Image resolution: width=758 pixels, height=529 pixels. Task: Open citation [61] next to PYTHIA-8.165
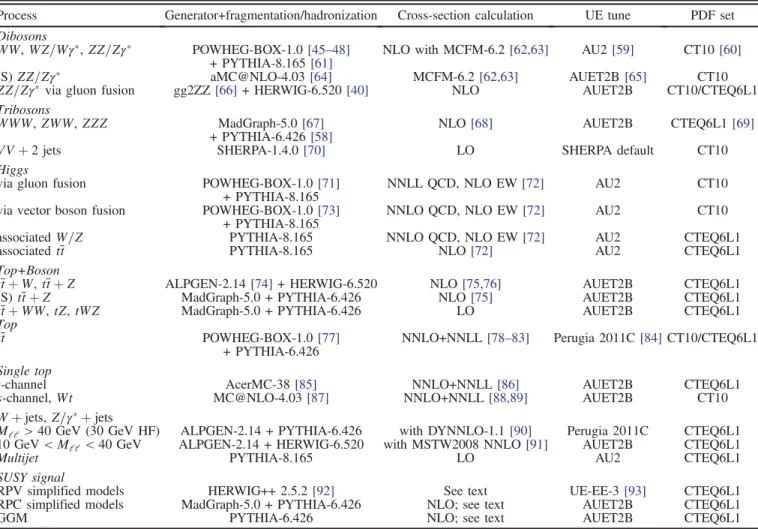321,63
